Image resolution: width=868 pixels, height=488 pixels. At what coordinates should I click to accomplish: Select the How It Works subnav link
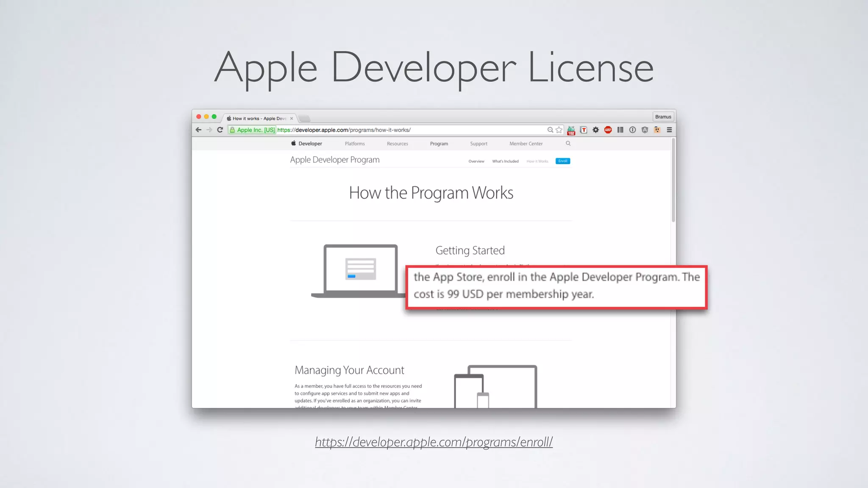click(x=537, y=161)
